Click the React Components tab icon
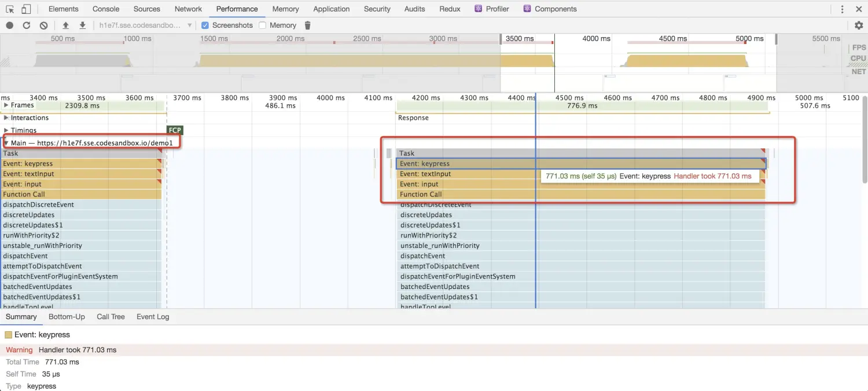This screenshot has height=391, width=868. [527, 9]
